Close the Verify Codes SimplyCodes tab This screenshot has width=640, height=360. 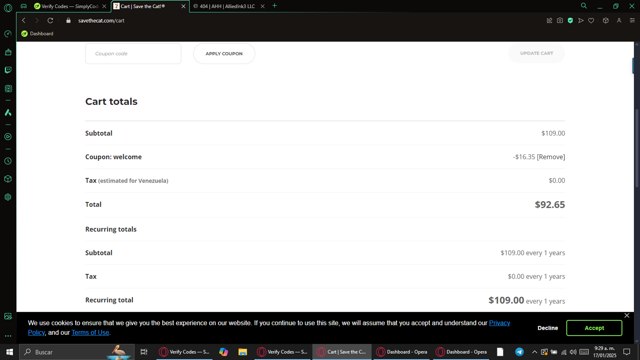[x=104, y=6]
